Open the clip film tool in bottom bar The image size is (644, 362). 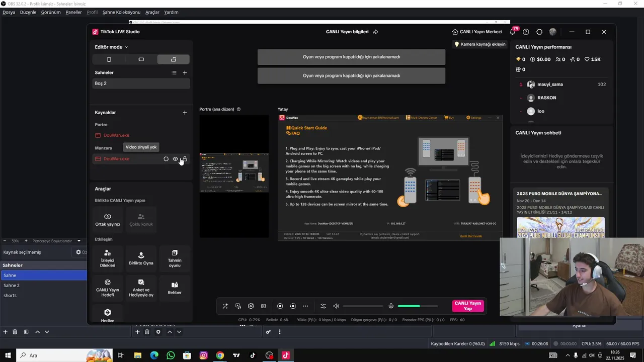pyautogui.click(x=264, y=306)
